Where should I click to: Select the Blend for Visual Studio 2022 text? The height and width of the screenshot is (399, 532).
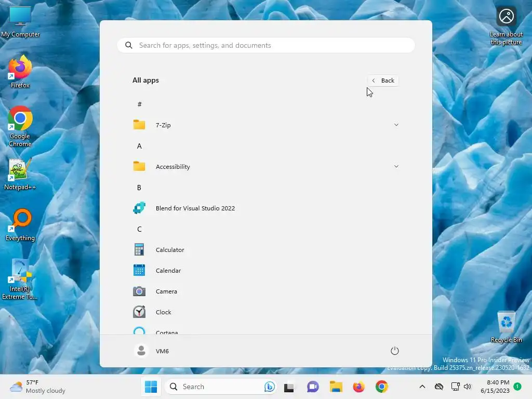pos(195,208)
